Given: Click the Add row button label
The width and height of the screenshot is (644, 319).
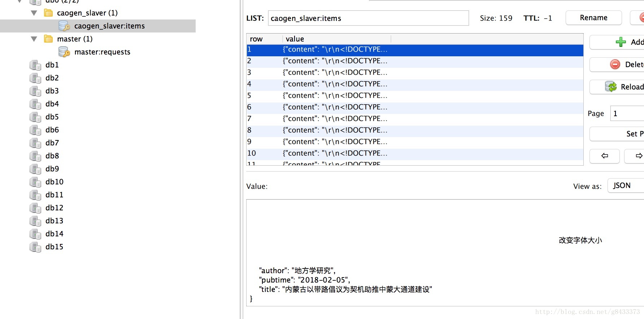Looking at the screenshot, I should pyautogui.click(x=637, y=42).
